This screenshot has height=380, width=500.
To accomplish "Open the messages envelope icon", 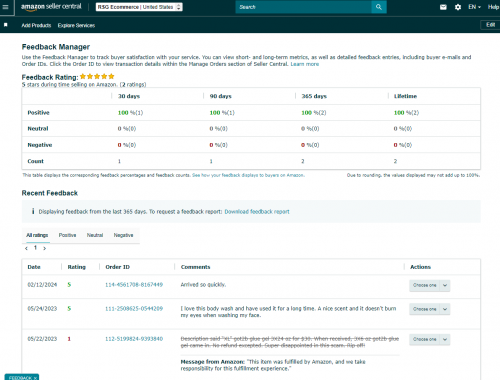I will pos(443,7).
